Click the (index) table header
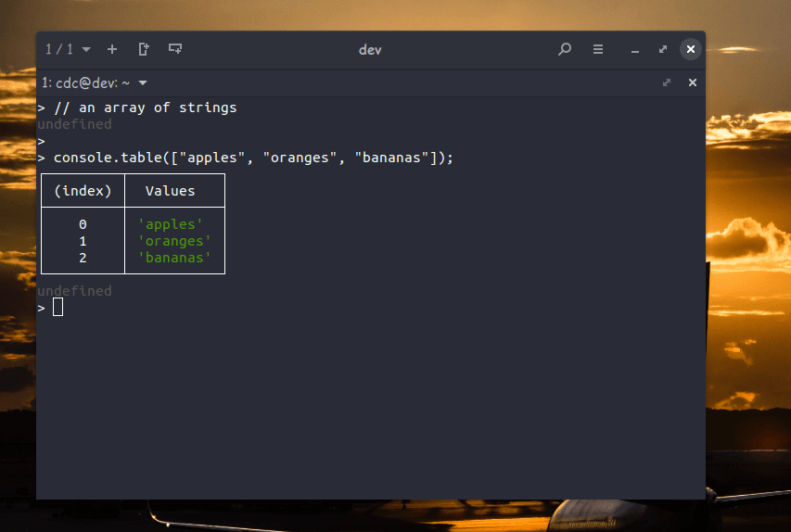 pyautogui.click(x=83, y=191)
